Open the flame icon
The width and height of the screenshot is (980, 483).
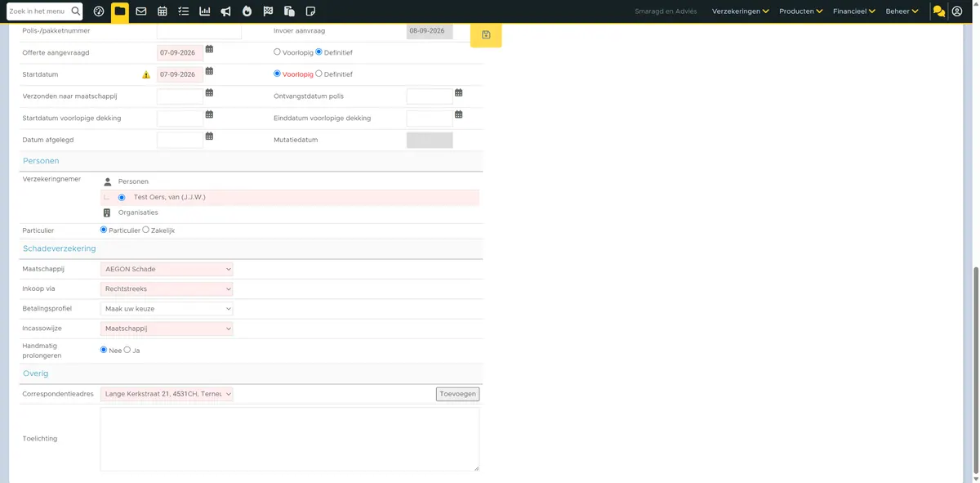(x=247, y=11)
